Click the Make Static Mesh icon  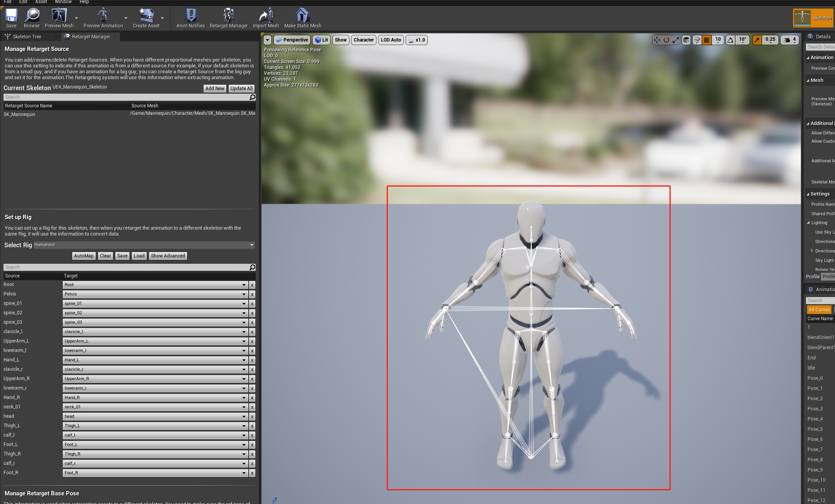point(302,18)
